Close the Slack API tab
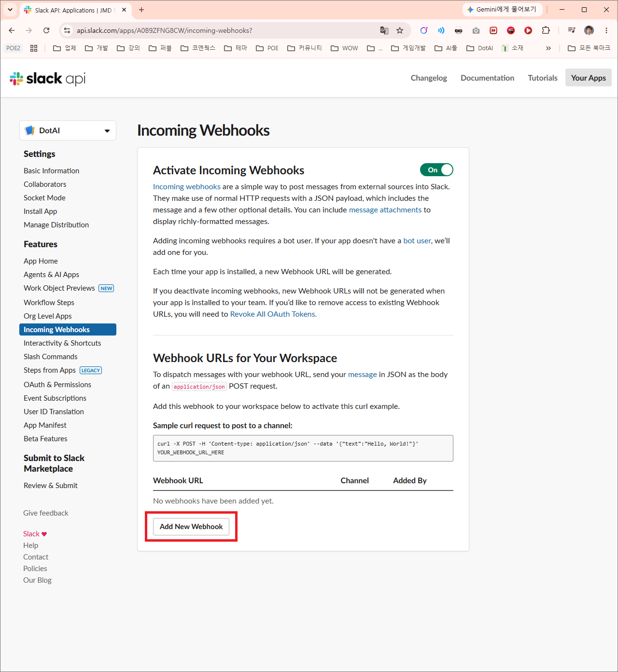 pos(124,10)
